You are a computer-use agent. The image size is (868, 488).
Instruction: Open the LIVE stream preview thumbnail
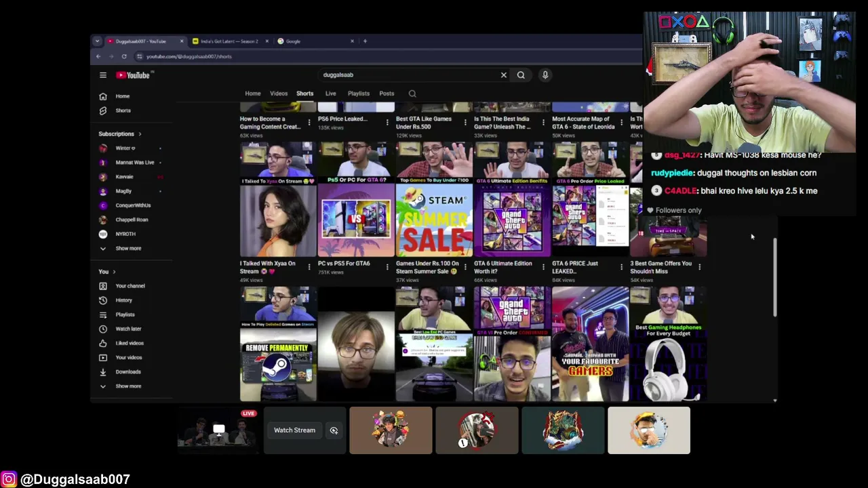click(217, 430)
